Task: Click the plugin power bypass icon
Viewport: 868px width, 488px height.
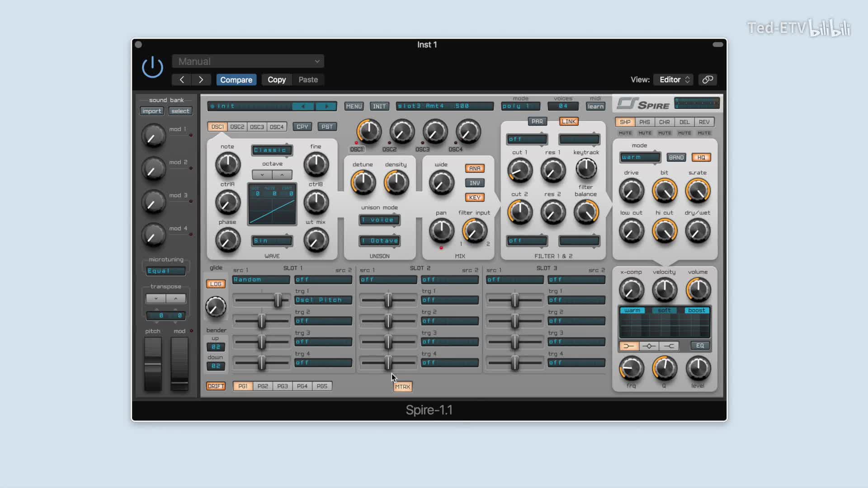Action: pyautogui.click(x=152, y=67)
